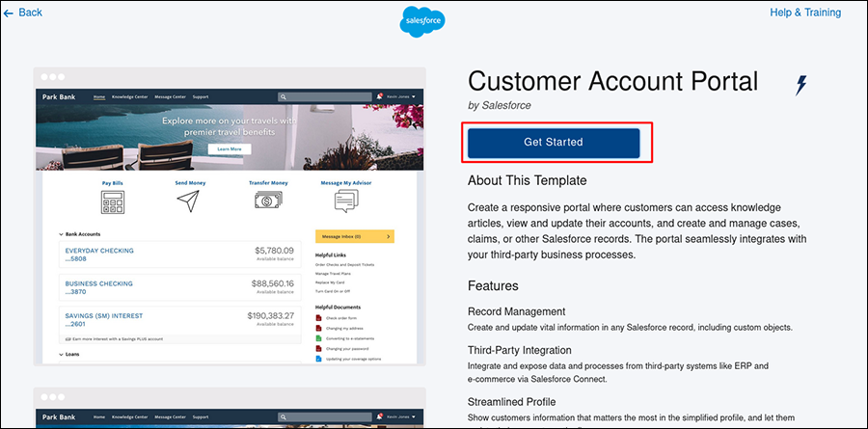Click Manage Travel Plans link

333,274
